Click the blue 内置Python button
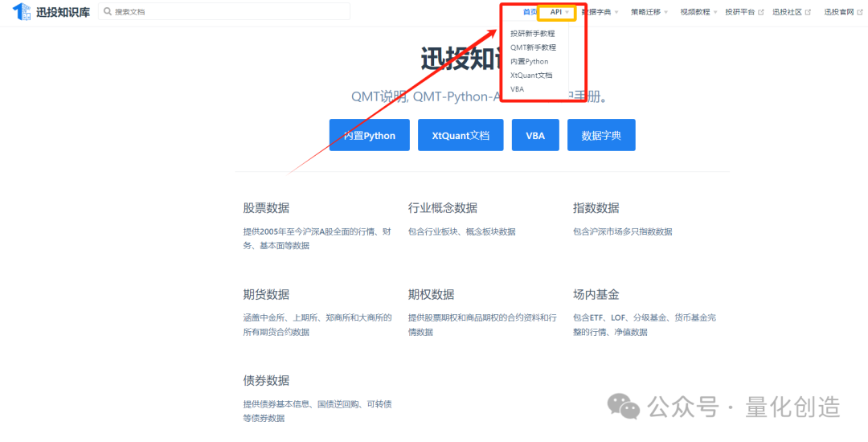 click(x=369, y=135)
